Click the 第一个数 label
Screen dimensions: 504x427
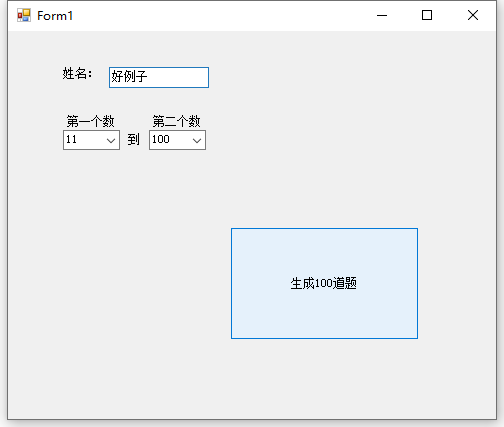pos(90,121)
